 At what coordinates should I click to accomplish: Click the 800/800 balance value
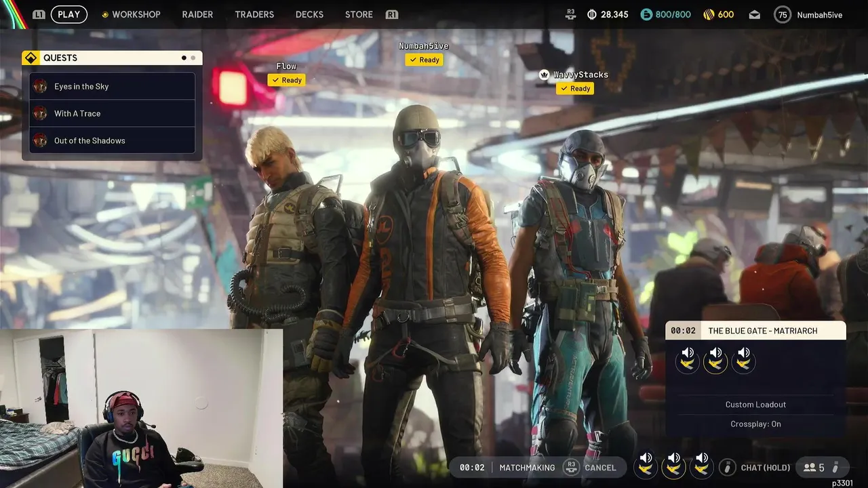(673, 14)
